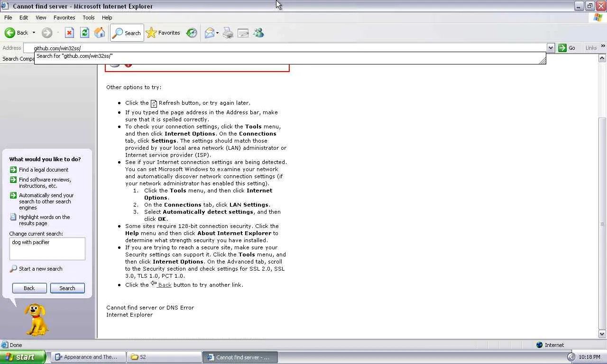This screenshot has width=607, height=364.
Task: Click the vertical page scrollbar thumb
Action: 602,223
